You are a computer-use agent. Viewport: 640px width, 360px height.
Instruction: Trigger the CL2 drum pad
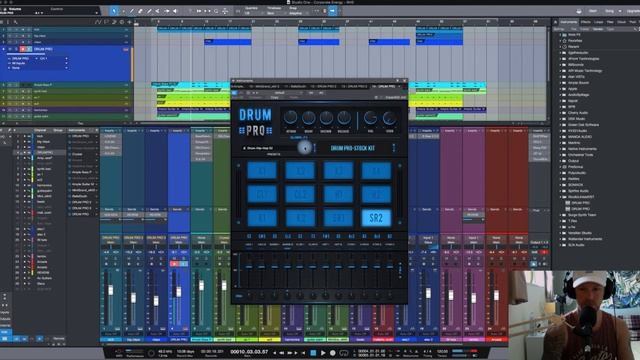(x=300, y=194)
